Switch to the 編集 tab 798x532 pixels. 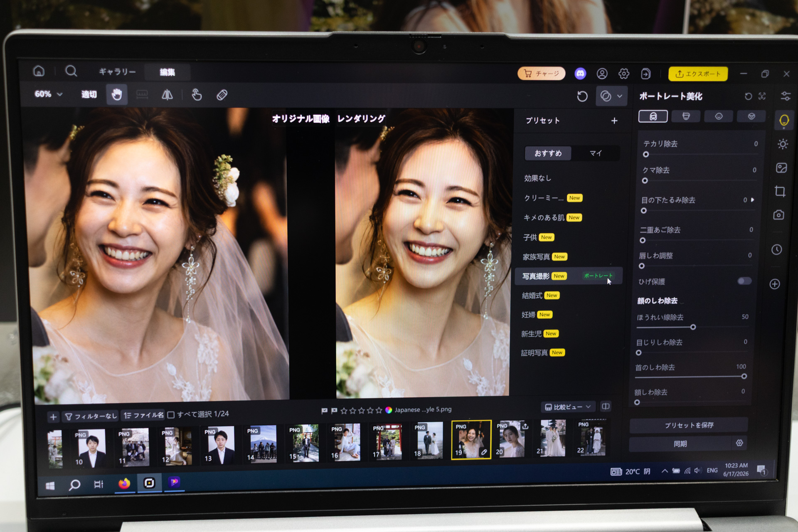pyautogui.click(x=167, y=72)
